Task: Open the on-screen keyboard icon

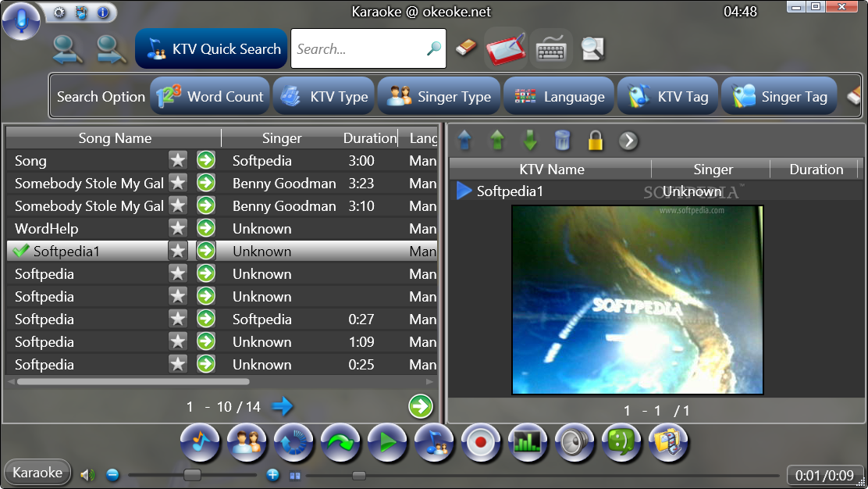Action: [x=551, y=49]
